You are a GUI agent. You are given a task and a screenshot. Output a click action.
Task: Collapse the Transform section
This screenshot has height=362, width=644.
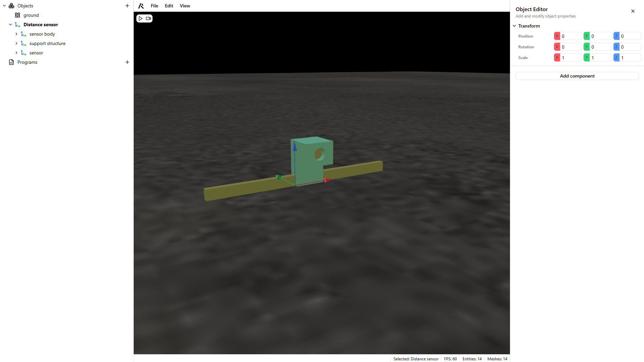pyautogui.click(x=514, y=26)
